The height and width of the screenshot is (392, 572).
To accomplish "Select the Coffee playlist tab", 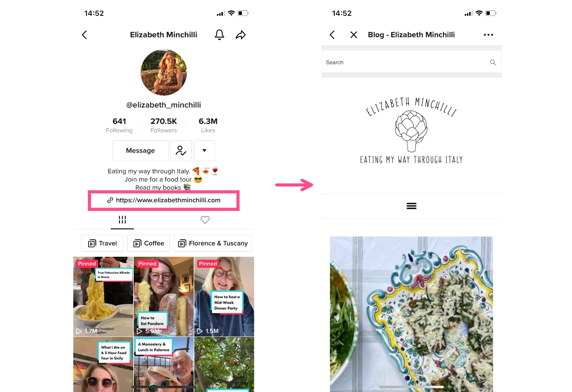I will tap(148, 243).
